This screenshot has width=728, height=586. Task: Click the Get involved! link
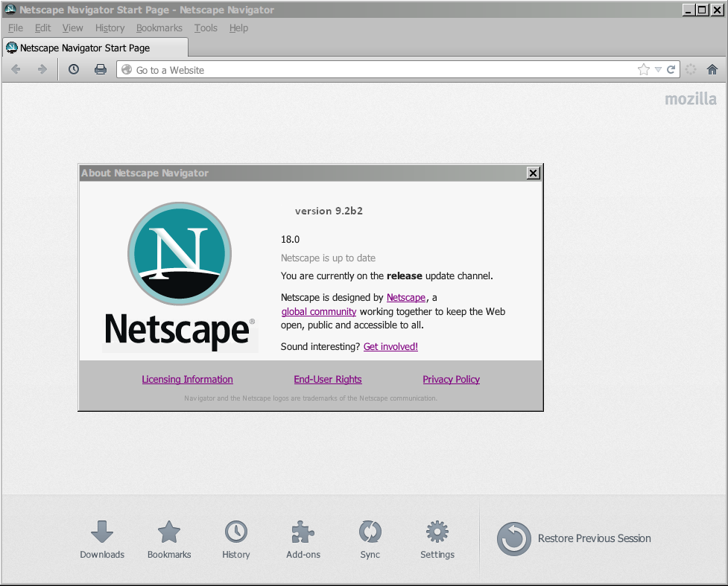pyautogui.click(x=390, y=346)
